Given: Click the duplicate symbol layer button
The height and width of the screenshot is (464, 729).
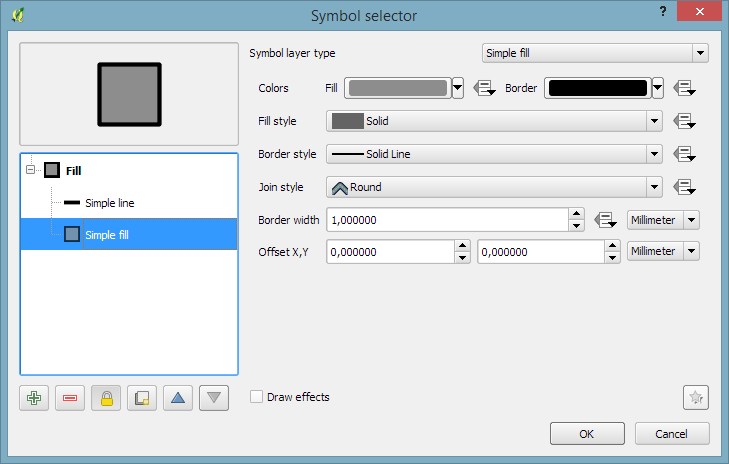Looking at the screenshot, I should pyautogui.click(x=142, y=398).
